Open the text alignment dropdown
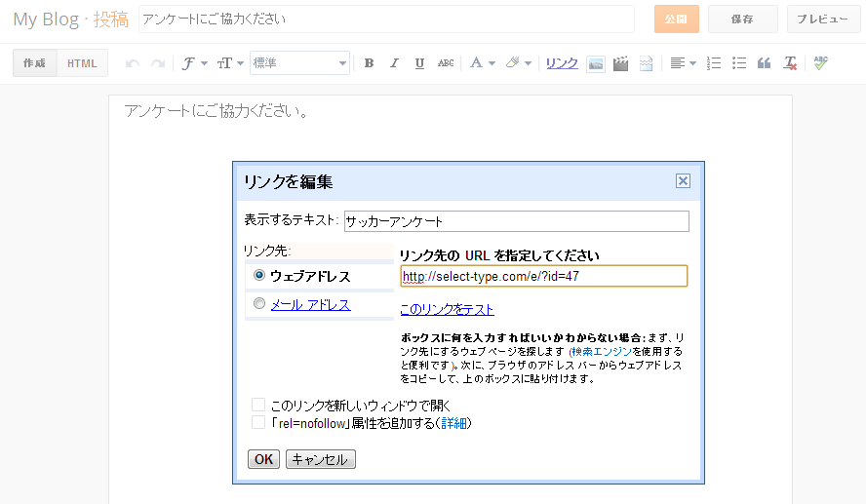Screen dimensions: 866x504 coord(683,63)
